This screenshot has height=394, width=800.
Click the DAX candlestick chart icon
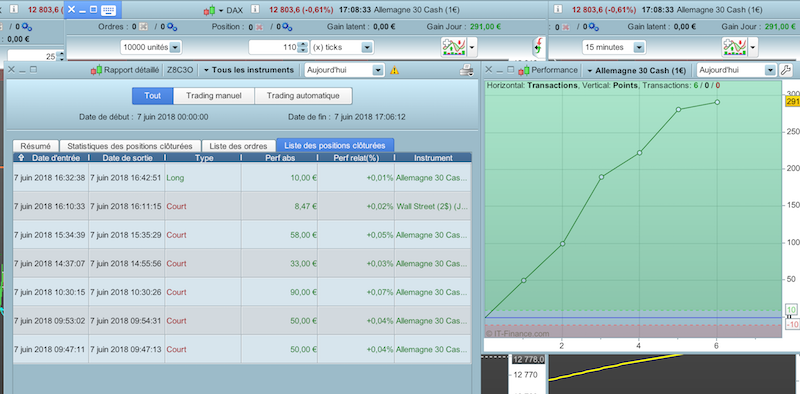tap(209, 10)
